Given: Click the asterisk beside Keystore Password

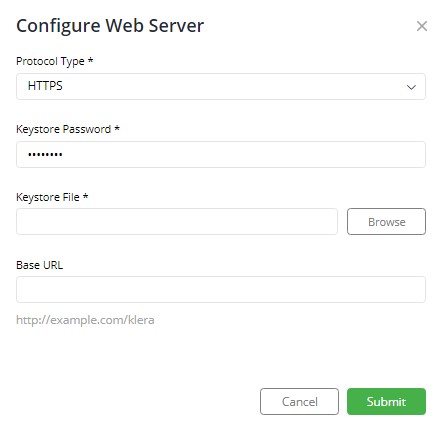Looking at the screenshot, I should 117,128.
